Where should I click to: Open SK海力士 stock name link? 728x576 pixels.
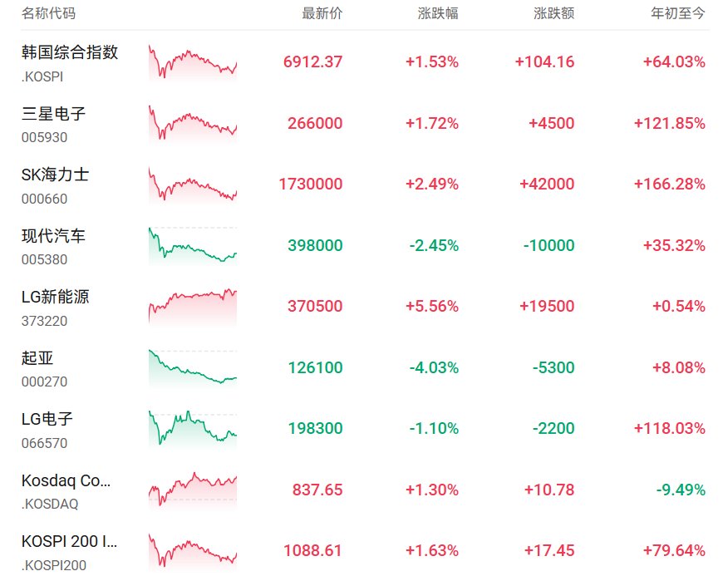point(55,175)
